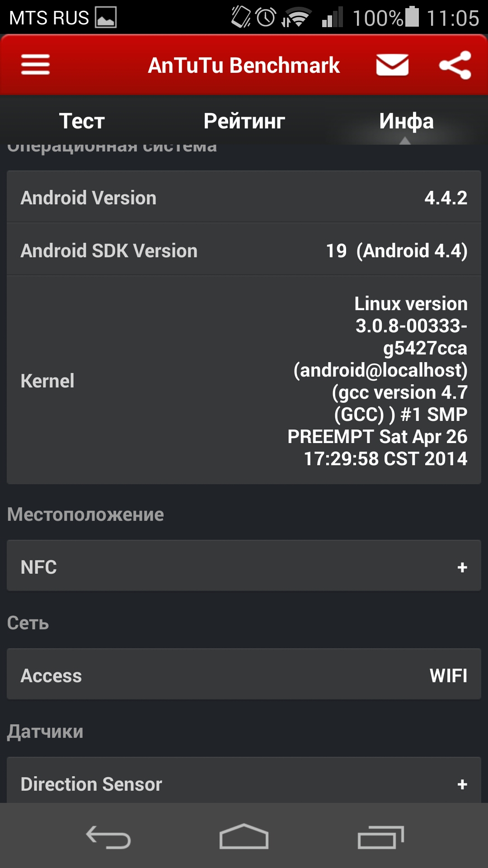Select the Инфа tab
The width and height of the screenshot is (488, 868).
coord(406,121)
